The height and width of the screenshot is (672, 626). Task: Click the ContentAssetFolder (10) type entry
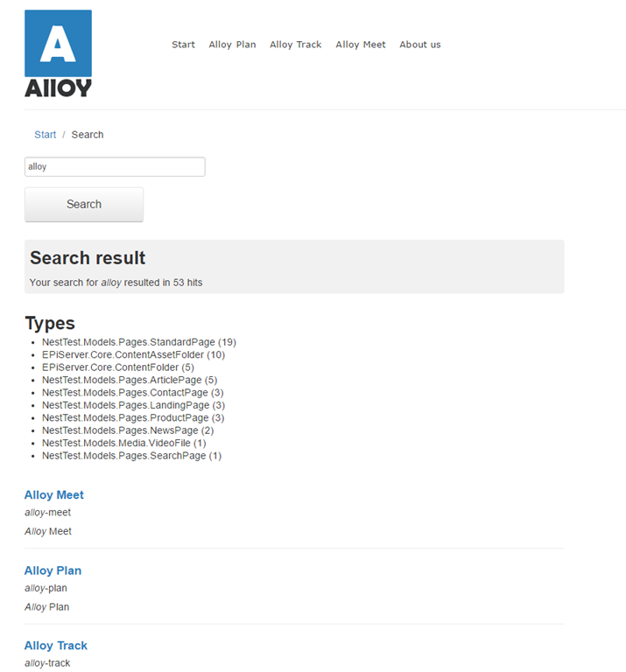point(133,355)
